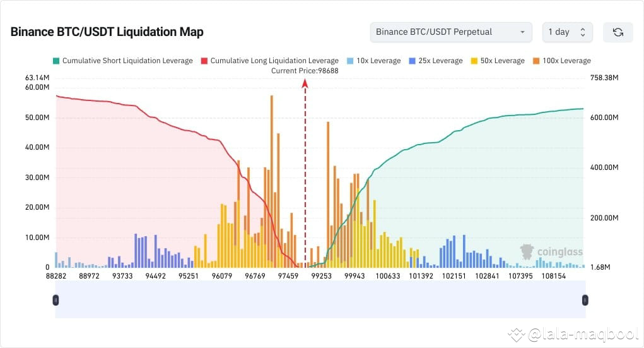Click left axis value 40.00M
The image size is (644, 348).
pyautogui.click(x=37, y=147)
